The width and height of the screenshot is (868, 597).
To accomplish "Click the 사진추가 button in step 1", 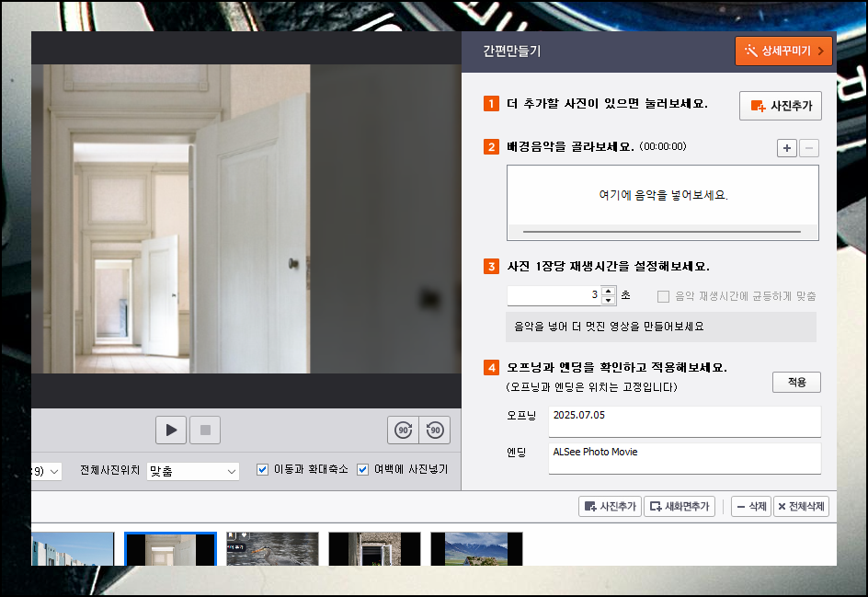I will [x=781, y=106].
